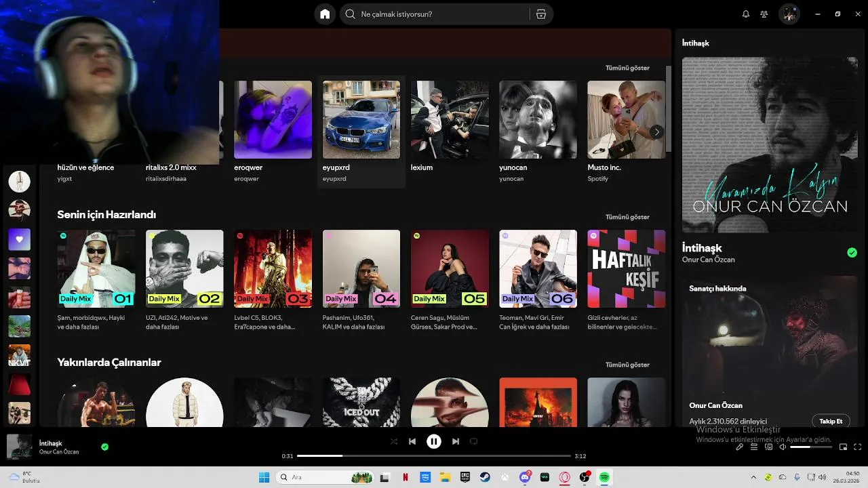
Task: Skip to the previous track
Action: pyautogui.click(x=412, y=441)
